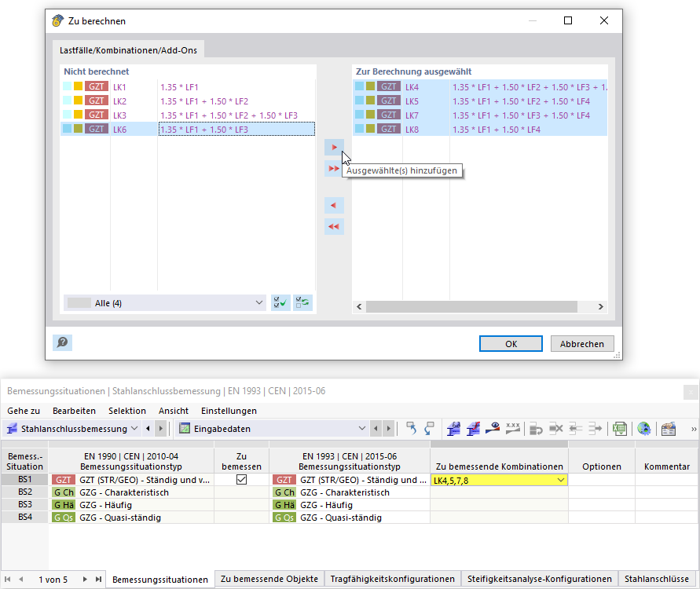Select the LK5 row in selected list
This screenshot has width=700, height=589.
point(480,101)
